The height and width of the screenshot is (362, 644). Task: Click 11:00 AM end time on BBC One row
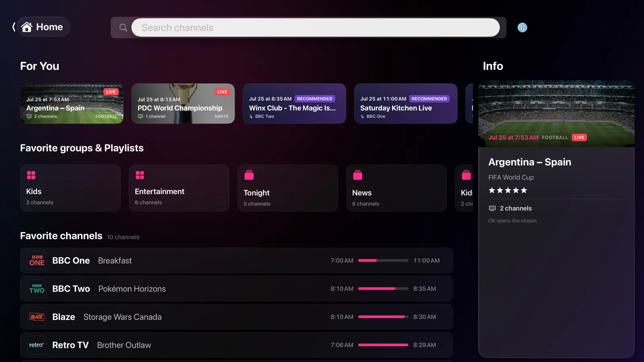(x=426, y=261)
